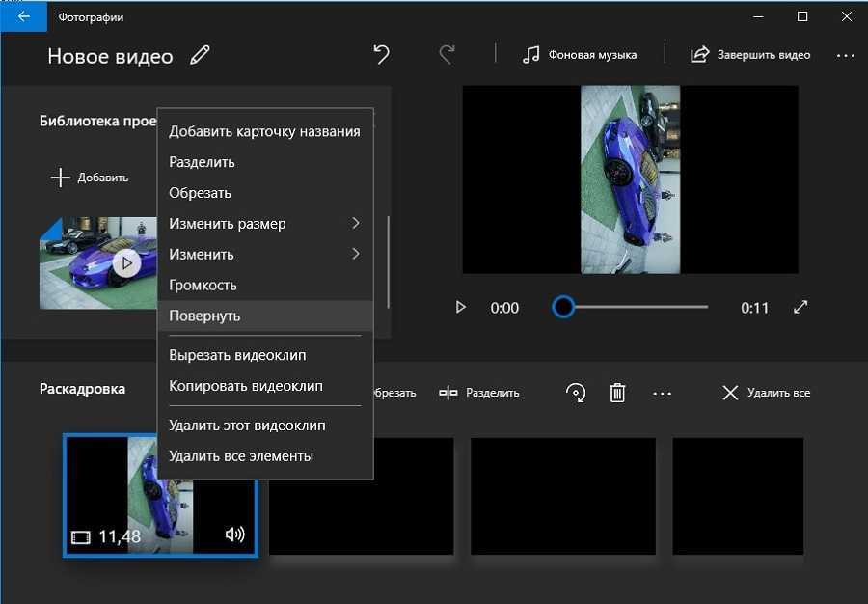Click the preview seek slider handle
Screen dimensions: 868x604
coord(563,307)
